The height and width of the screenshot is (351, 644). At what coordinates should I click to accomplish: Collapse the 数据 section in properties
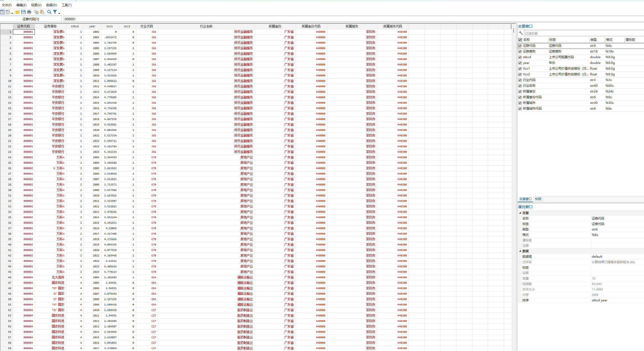[520, 251]
